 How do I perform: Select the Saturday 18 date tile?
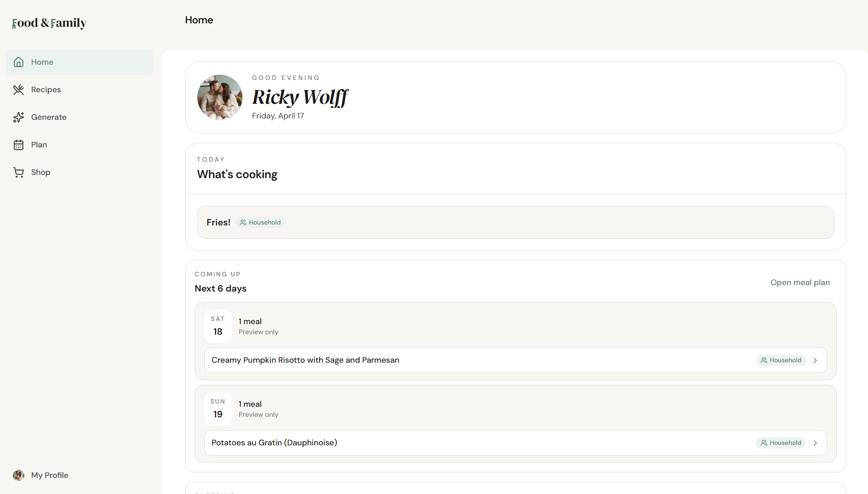point(218,326)
